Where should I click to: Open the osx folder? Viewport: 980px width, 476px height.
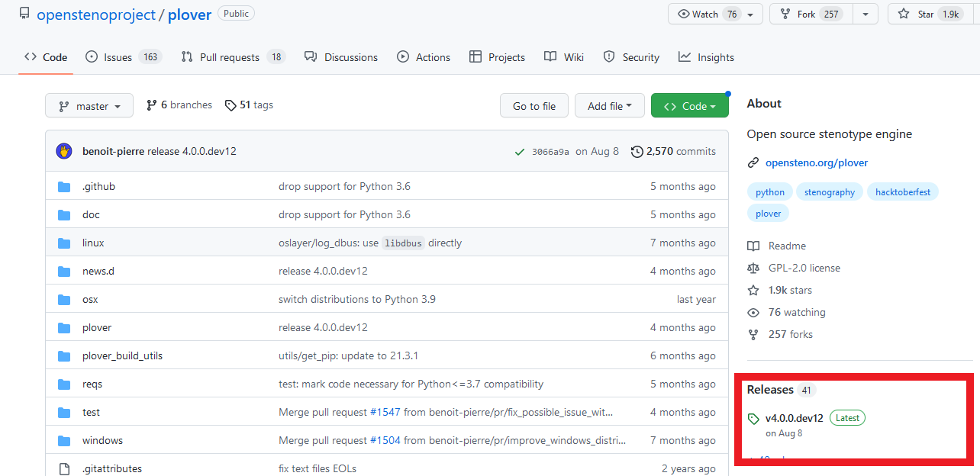90,299
